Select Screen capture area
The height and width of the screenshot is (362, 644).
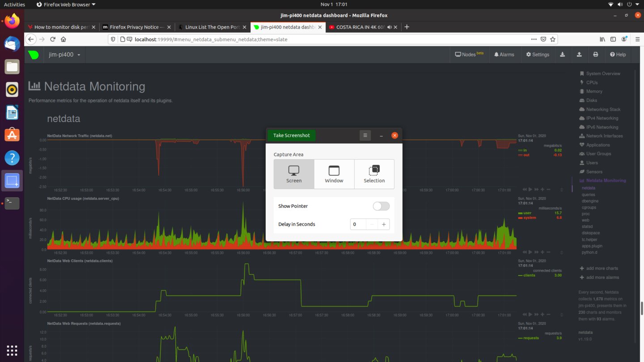[x=294, y=174]
